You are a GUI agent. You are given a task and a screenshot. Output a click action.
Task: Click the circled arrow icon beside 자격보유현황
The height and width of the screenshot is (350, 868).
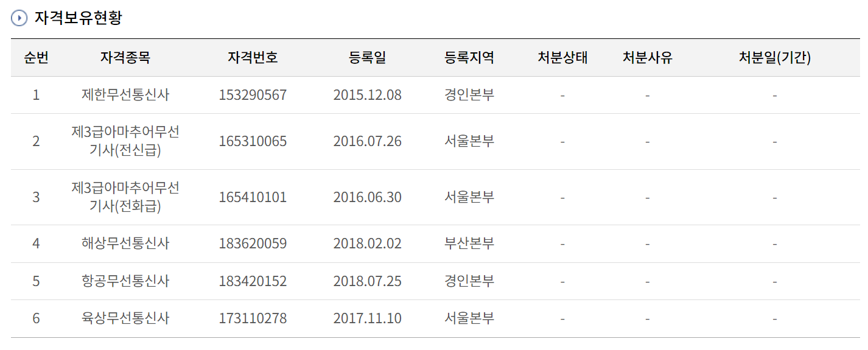click(x=19, y=18)
